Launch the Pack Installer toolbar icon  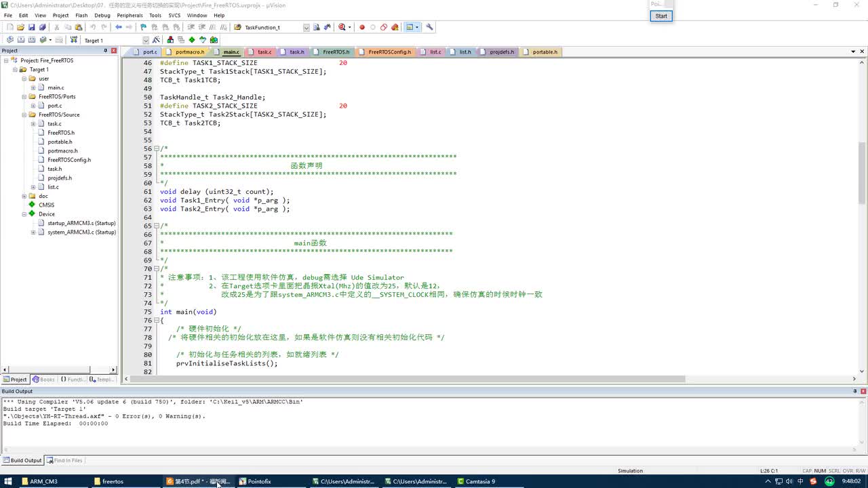214,40
